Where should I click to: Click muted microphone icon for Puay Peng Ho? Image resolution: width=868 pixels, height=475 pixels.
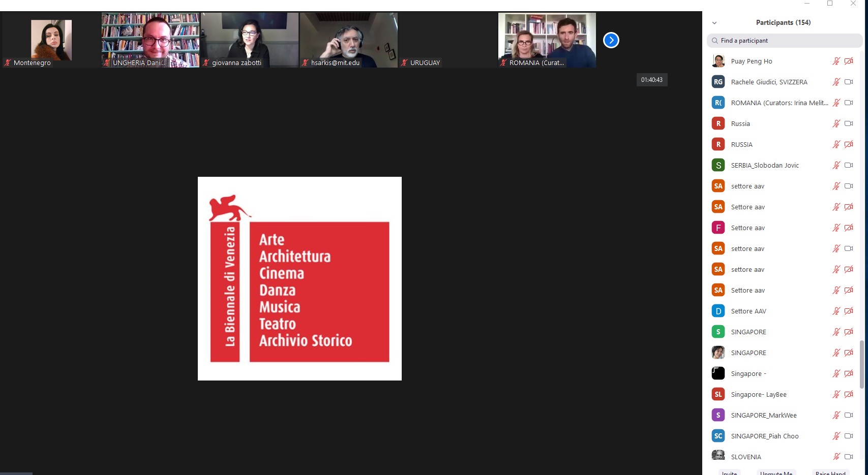click(836, 61)
